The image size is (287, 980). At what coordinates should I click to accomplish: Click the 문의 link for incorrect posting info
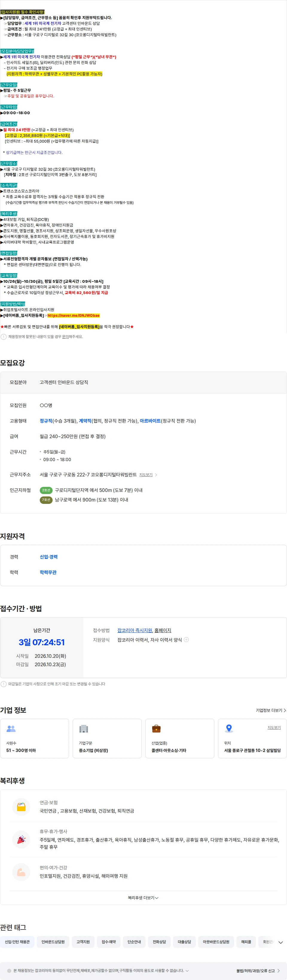(x=65, y=337)
